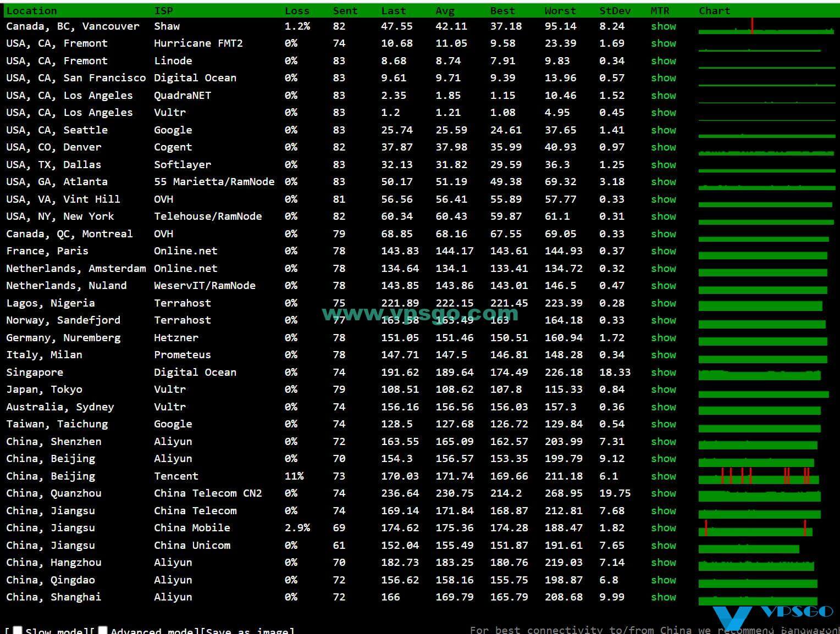
Task: Click the Location column header
Action: click(x=31, y=10)
